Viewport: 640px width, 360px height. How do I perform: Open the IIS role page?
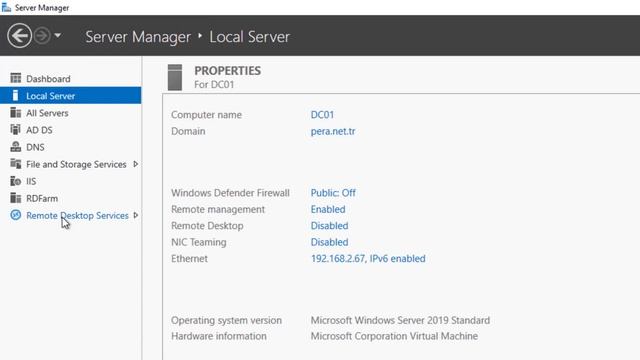pos(31,181)
